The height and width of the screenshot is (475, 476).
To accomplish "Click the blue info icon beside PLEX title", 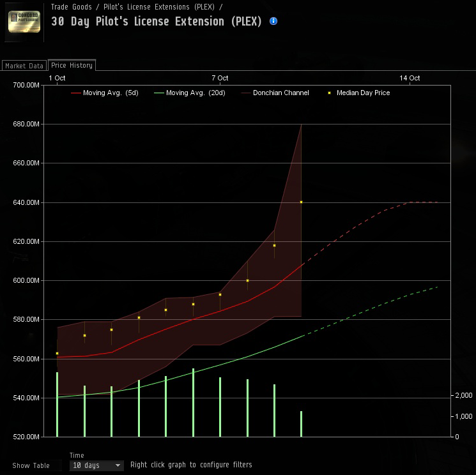I will click(x=273, y=21).
